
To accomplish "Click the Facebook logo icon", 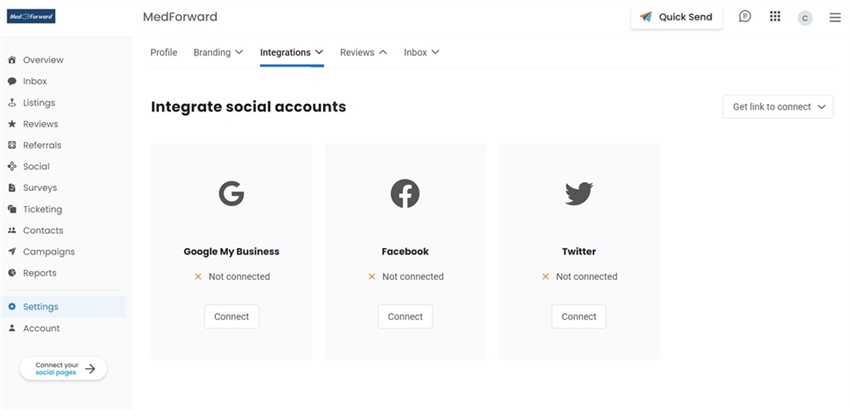I will (x=405, y=194).
